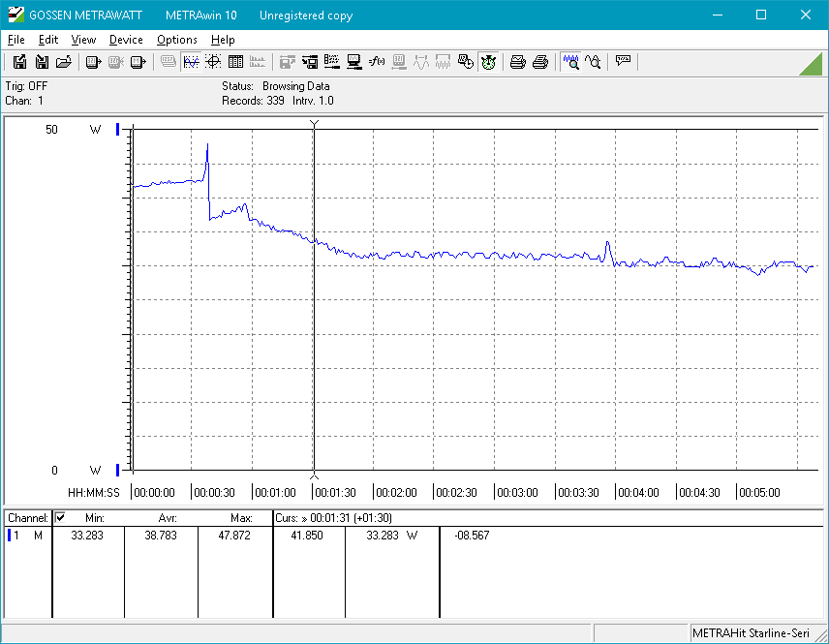Click the green stopwatch timer icon

pyautogui.click(x=488, y=62)
